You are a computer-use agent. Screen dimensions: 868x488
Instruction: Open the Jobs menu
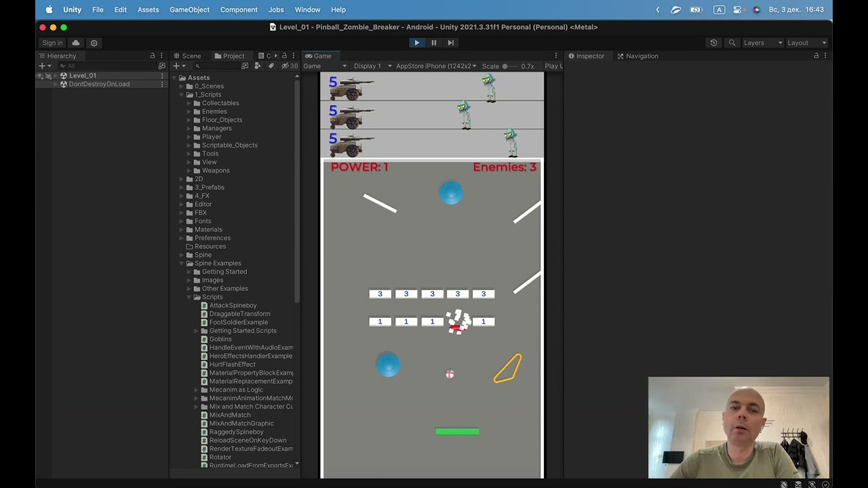(276, 9)
